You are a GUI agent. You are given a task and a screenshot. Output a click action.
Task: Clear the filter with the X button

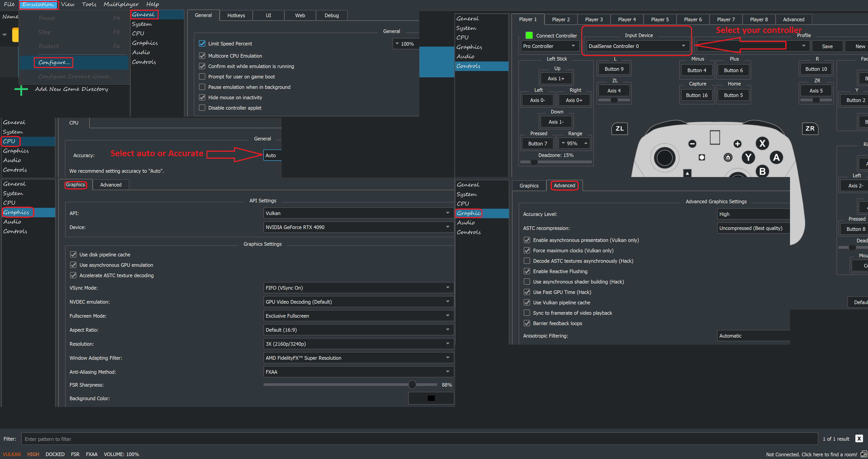click(859, 438)
